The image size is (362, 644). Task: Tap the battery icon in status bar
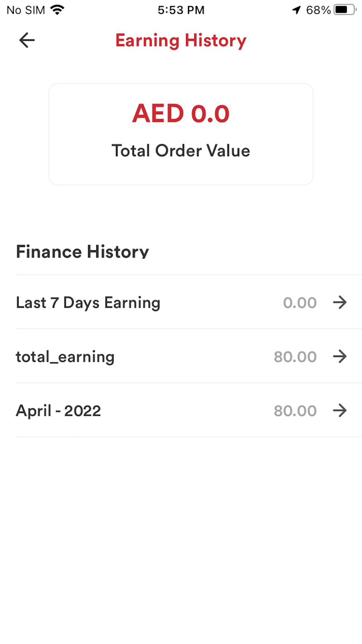[345, 10]
